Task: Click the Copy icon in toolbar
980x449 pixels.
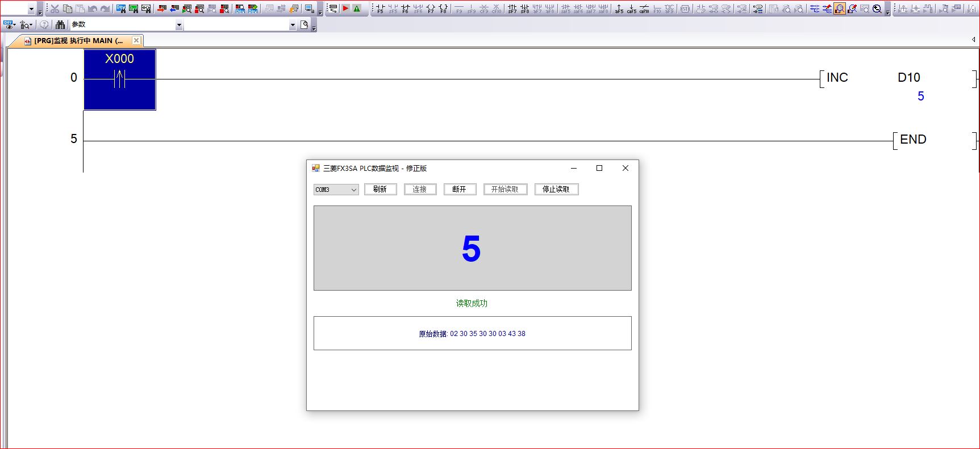Action: coord(68,9)
